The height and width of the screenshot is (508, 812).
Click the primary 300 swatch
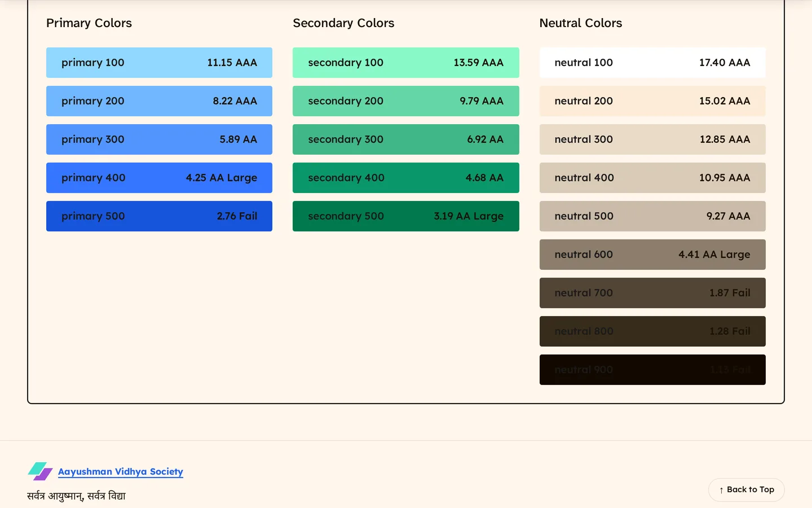(159, 139)
